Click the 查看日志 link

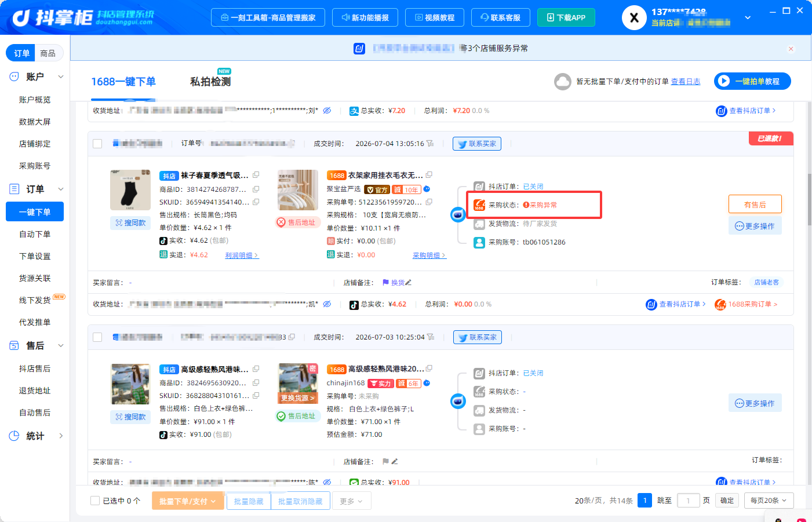point(686,82)
